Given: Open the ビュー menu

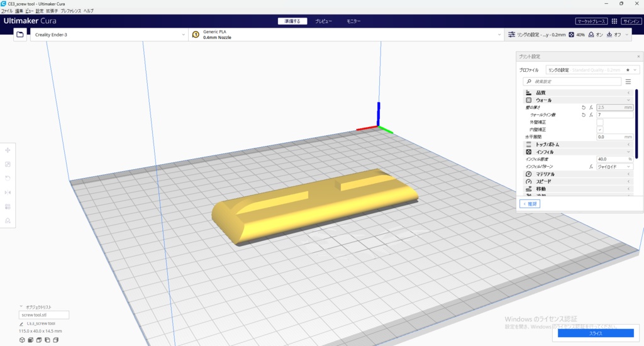Looking at the screenshot, I should (x=30, y=11).
